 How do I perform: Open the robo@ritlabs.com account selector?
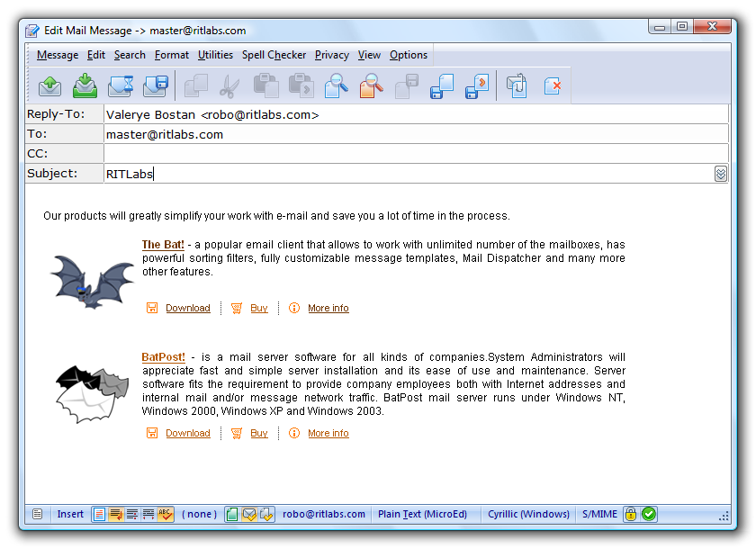324,514
